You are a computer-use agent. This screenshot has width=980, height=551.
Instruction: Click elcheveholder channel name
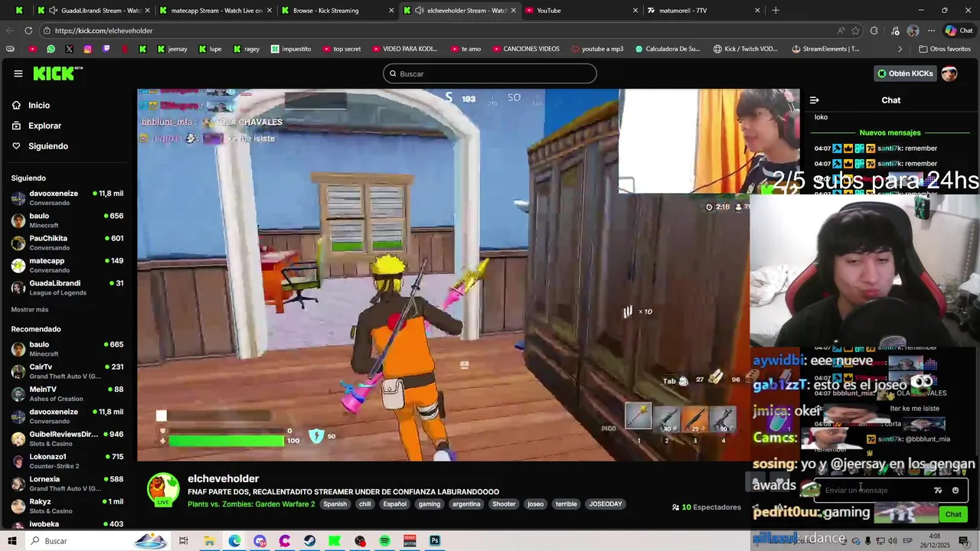(224, 478)
